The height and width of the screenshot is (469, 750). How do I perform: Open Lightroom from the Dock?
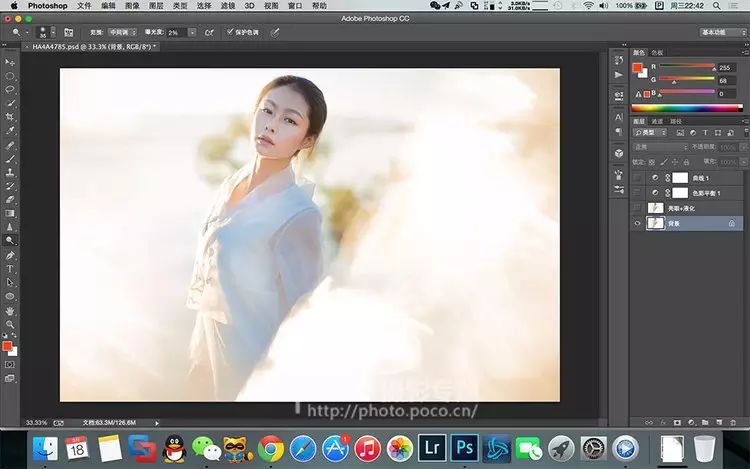pos(432,448)
